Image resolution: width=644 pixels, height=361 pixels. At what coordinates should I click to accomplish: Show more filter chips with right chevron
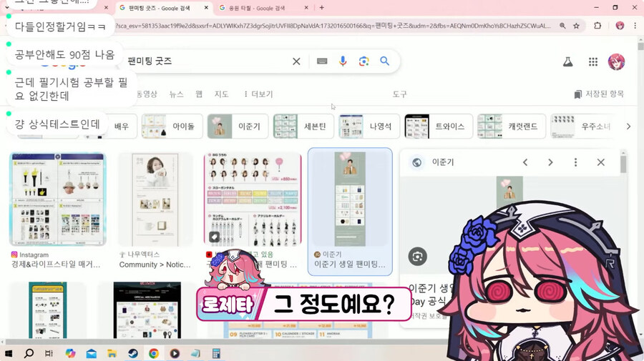click(628, 127)
